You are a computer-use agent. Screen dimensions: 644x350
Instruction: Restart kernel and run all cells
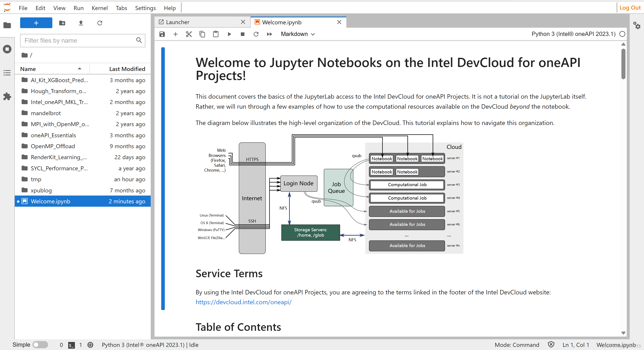pos(269,34)
